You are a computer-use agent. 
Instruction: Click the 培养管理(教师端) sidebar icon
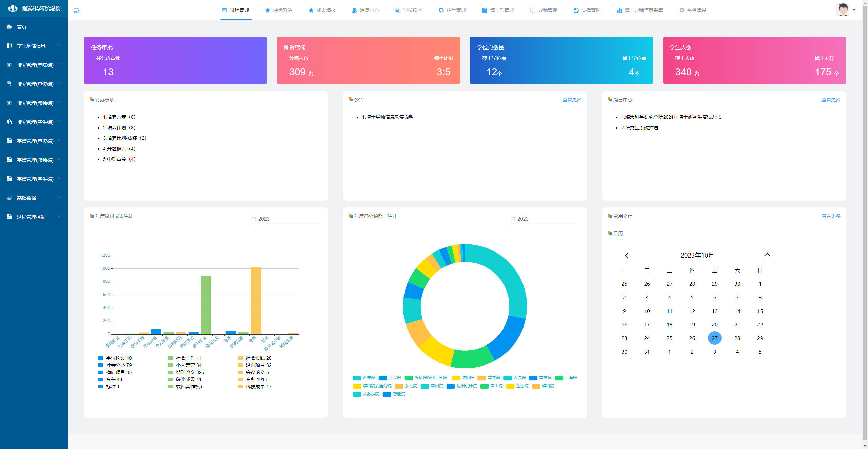click(9, 102)
